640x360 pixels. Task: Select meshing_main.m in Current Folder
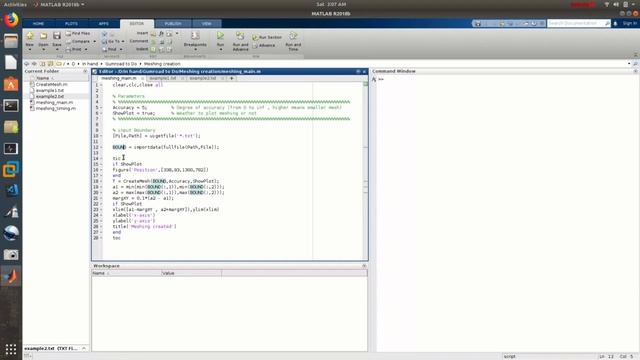pyautogui.click(x=54, y=102)
